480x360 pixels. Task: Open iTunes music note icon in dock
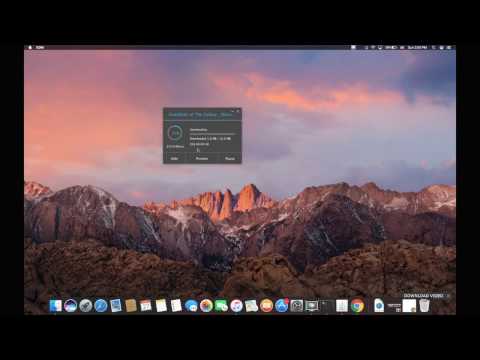[x=236, y=306]
